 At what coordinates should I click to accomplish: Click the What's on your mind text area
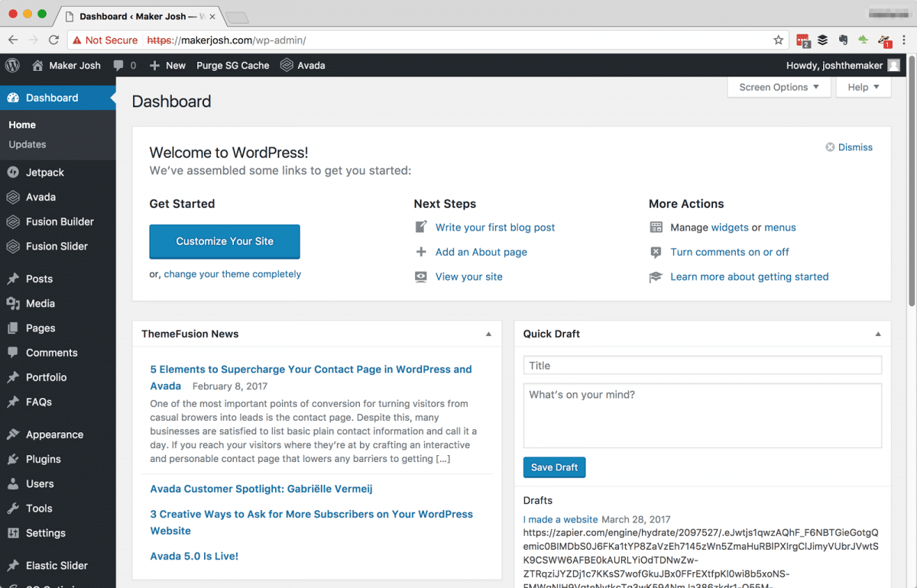(x=702, y=415)
